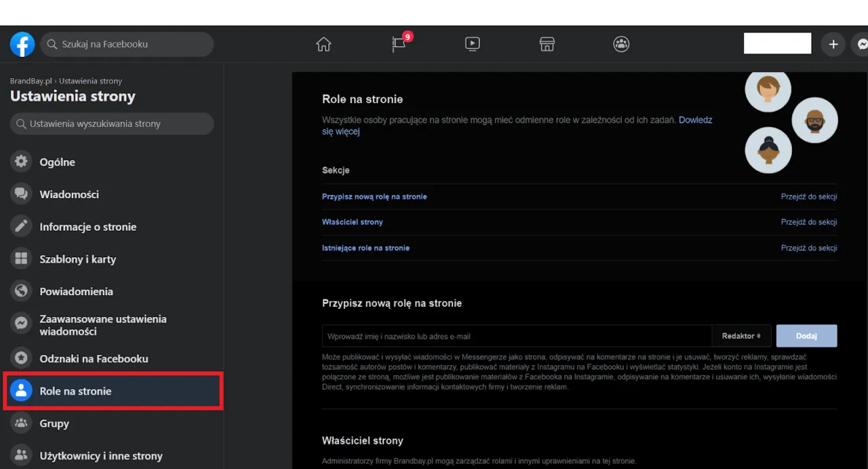The height and width of the screenshot is (469, 868).
Task: Open the Marketplace icon
Action: tap(547, 45)
